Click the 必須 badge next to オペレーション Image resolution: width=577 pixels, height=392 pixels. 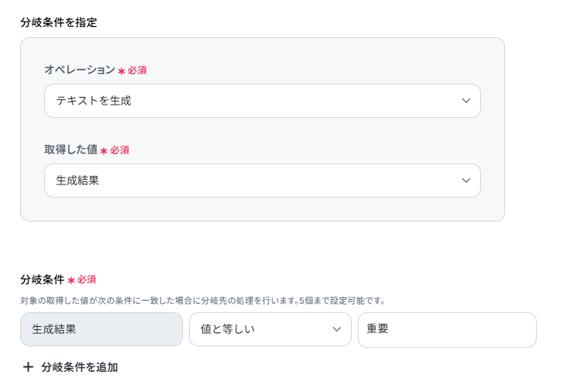pos(137,70)
